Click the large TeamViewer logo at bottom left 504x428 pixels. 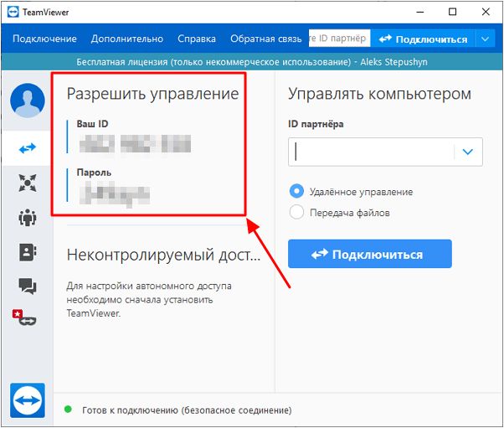28,400
